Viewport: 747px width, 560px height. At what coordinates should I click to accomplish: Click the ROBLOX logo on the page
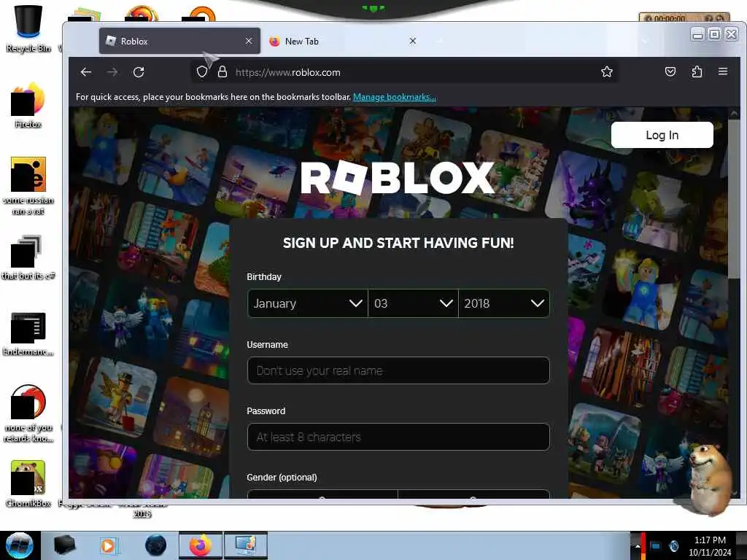pos(398,178)
